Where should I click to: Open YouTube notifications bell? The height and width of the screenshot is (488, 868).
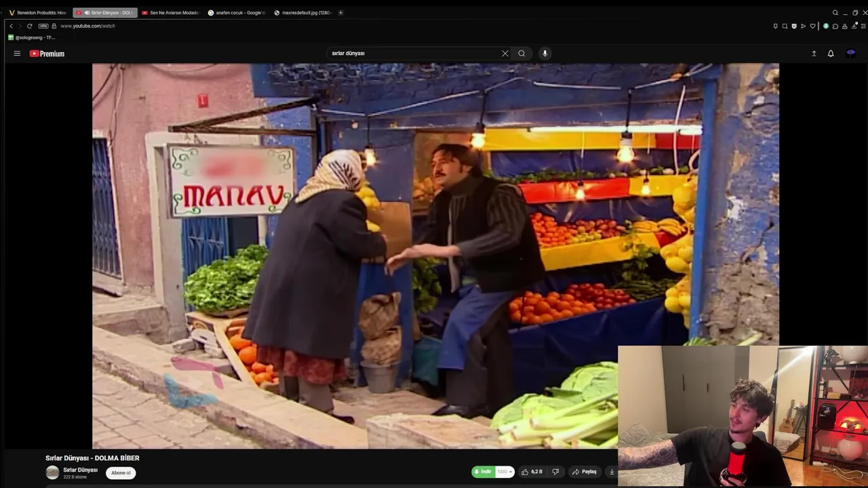coord(831,54)
